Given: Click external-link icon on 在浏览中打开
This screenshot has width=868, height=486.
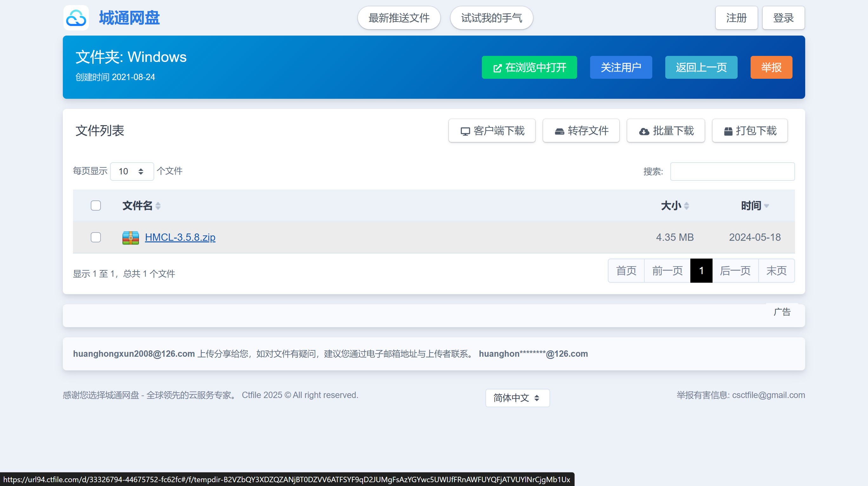Looking at the screenshot, I should tap(497, 68).
